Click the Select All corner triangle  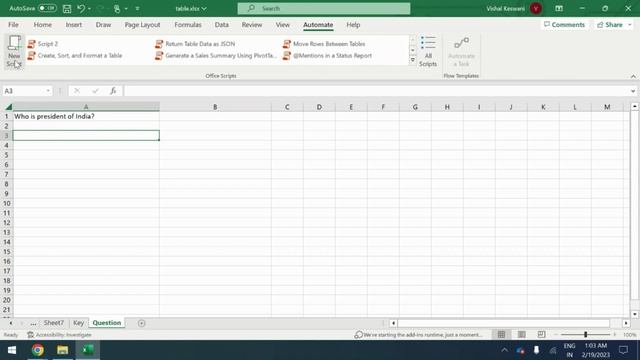8,107
